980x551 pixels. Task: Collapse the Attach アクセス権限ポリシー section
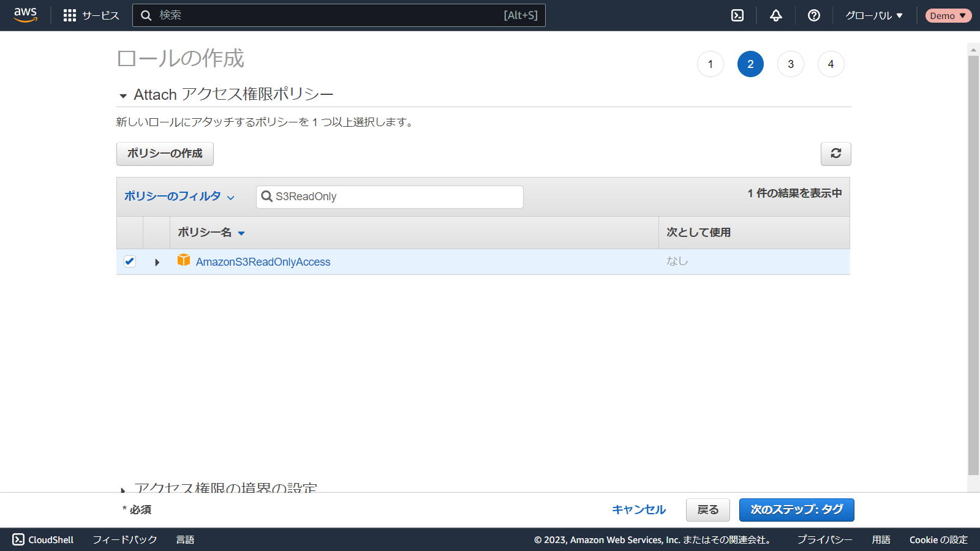123,96
